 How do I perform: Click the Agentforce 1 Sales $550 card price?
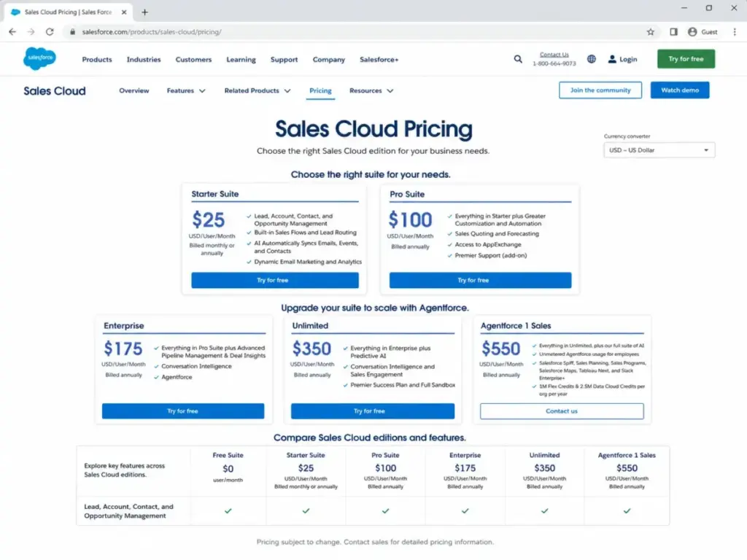[500, 349]
